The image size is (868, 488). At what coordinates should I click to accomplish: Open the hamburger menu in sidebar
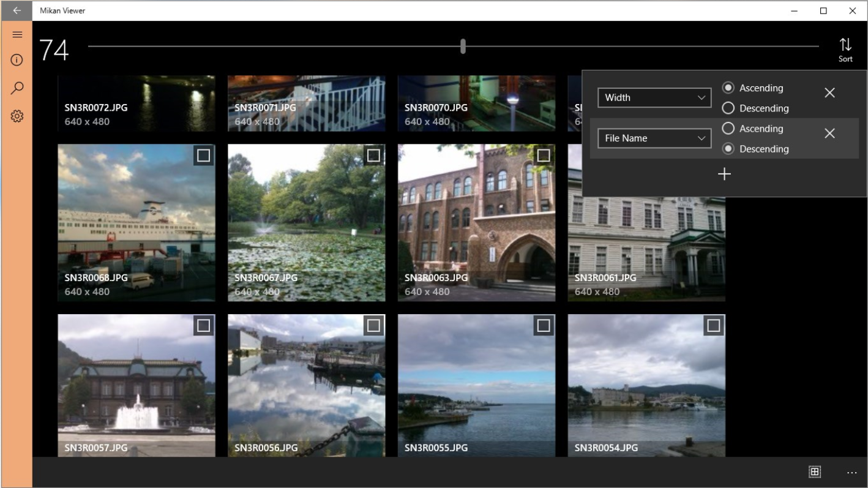point(17,35)
